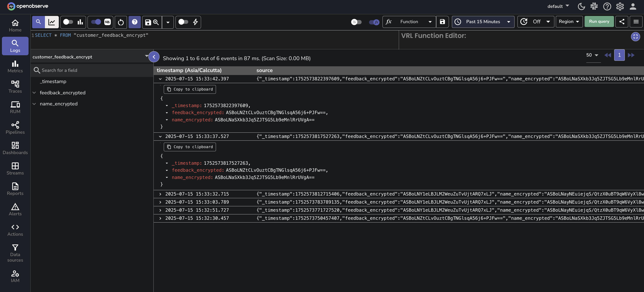
Task: Open the Pipelines section
Action: (15, 128)
